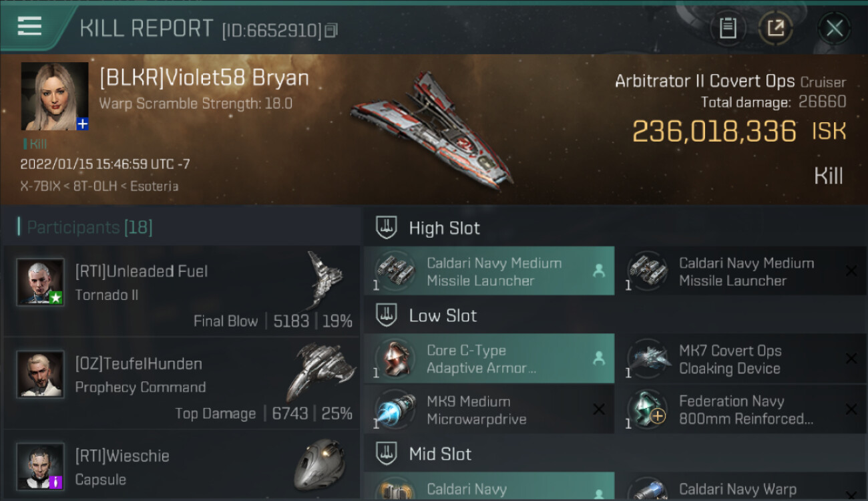The width and height of the screenshot is (868, 501).
Task: Select Core C-Type Adaptive Armor module
Action: point(489,359)
